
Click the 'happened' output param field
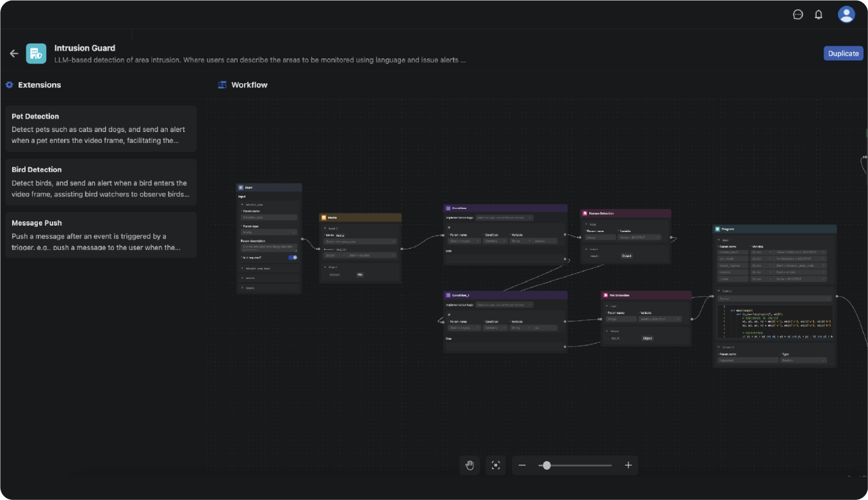748,360
